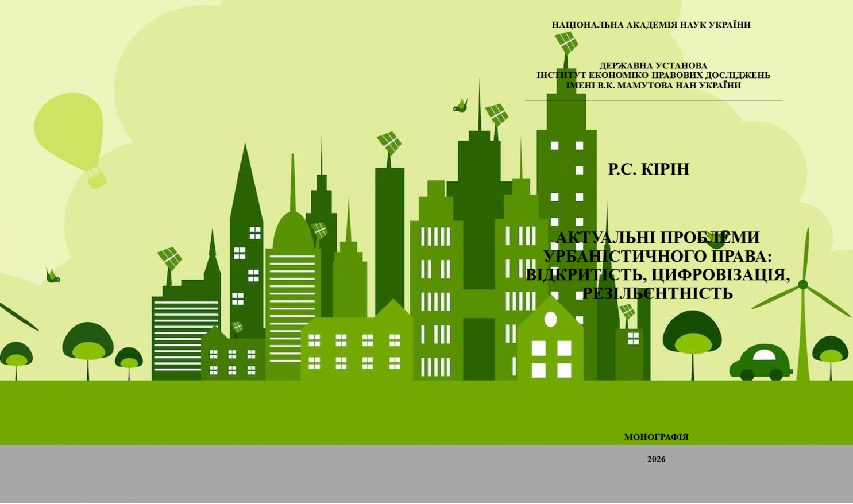The image size is (853, 504).
Task: Click the НАЦІОНАЛЬНА АКАДЕМІЯ НАУК УКРАЇНИ heading
Action: point(651,25)
